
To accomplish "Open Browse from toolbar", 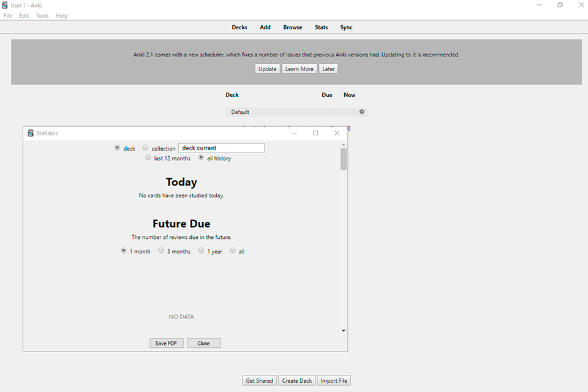I will pyautogui.click(x=293, y=28).
